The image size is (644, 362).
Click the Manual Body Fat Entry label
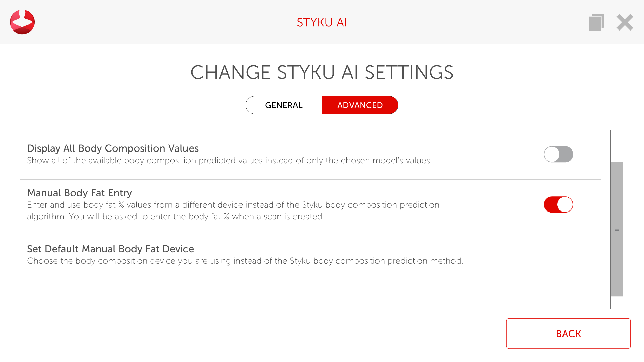(79, 193)
